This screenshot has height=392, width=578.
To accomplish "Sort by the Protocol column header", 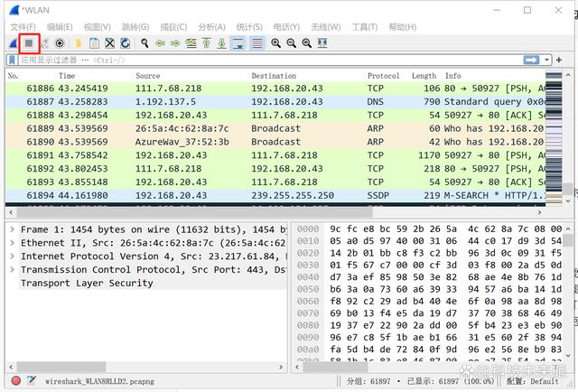I will point(383,76).
